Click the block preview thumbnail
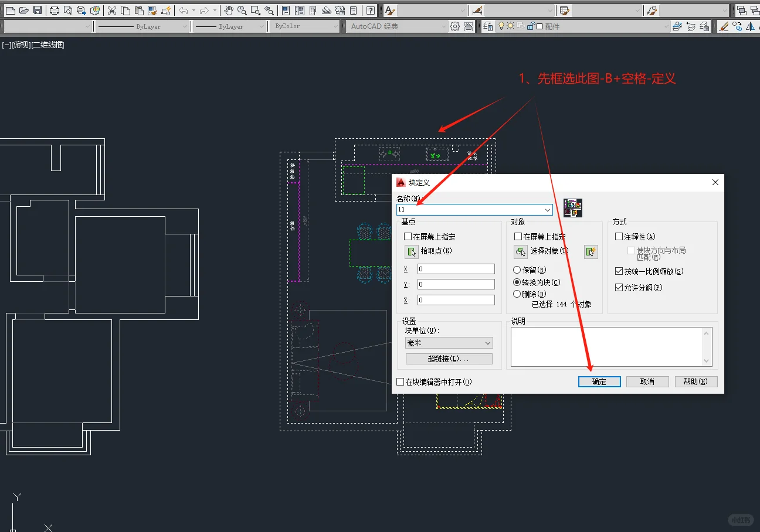The height and width of the screenshot is (532, 760). pyautogui.click(x=573, y=208)
